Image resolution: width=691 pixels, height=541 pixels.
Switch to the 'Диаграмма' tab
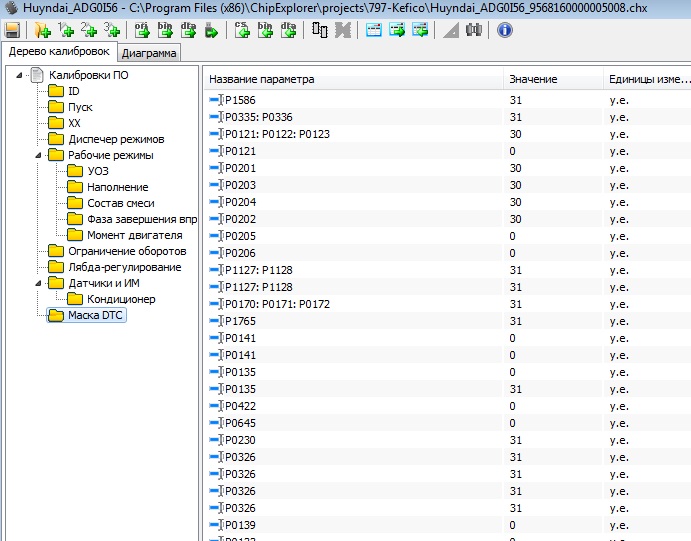point(150,53)
